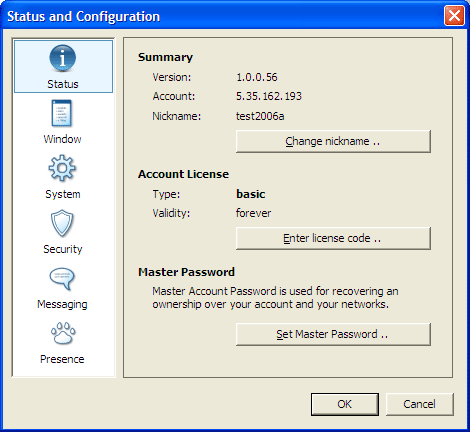This screenshot has width=470, height=432.
Task: Select the Status info icon
Action: (x=63, y=58)
